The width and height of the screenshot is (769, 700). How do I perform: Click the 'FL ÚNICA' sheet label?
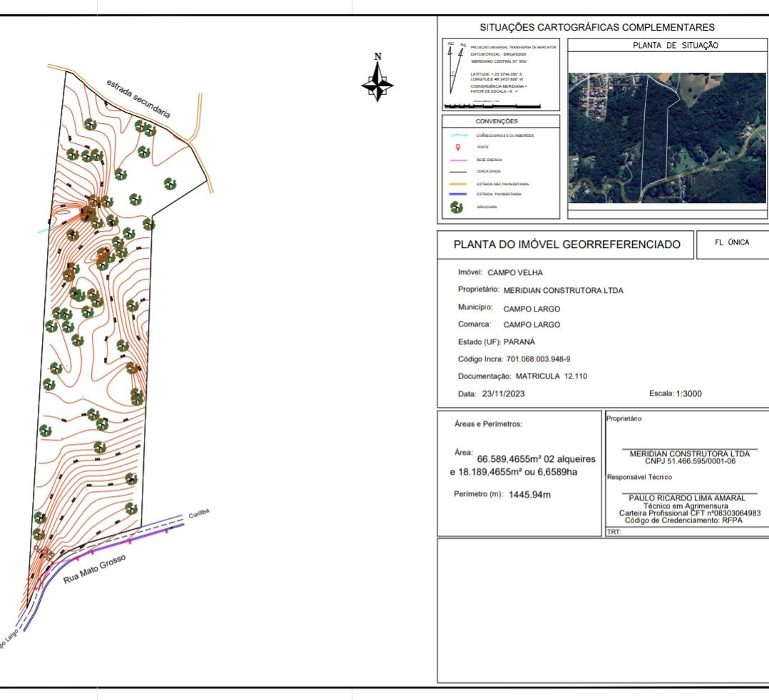click(x=732, y=242)
